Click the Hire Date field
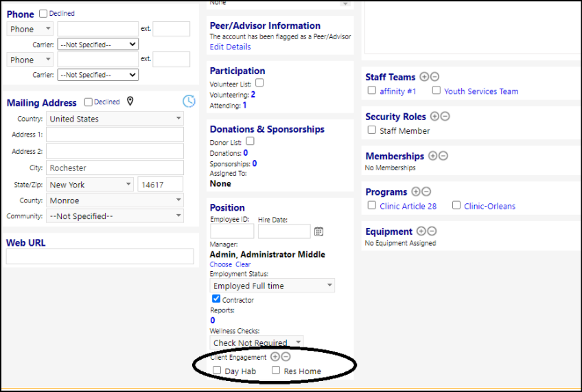 tap(284, 231)
